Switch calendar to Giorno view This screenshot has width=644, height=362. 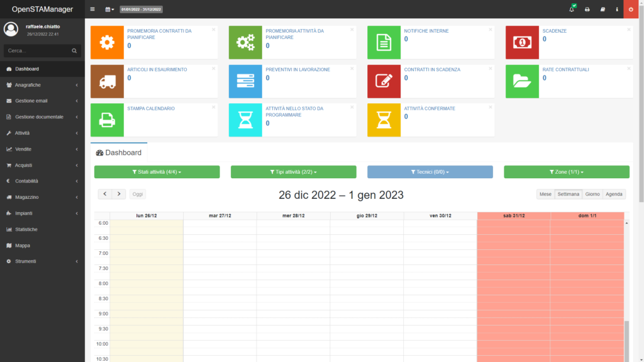click(x=592, y=194)
